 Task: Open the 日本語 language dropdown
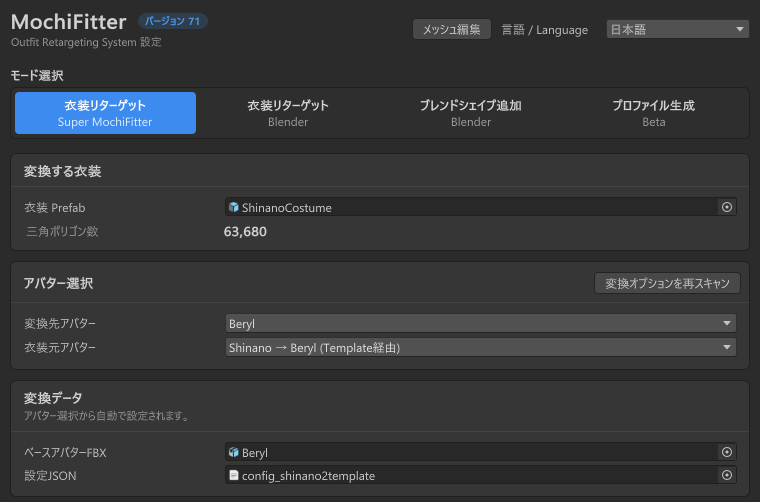point(678,30)
